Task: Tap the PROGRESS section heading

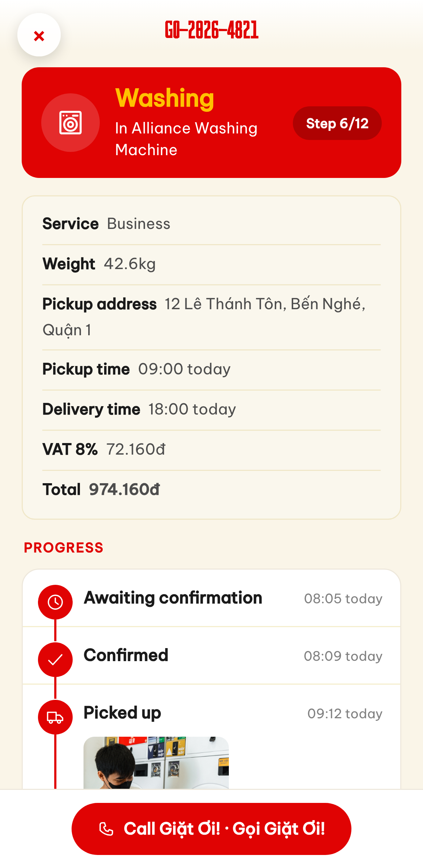Action: pos(64,548)
